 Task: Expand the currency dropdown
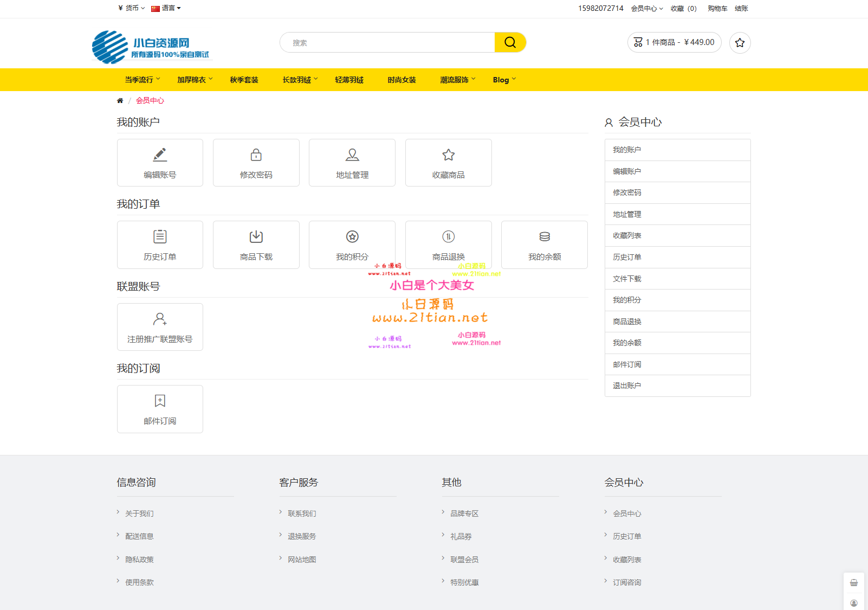131,8
